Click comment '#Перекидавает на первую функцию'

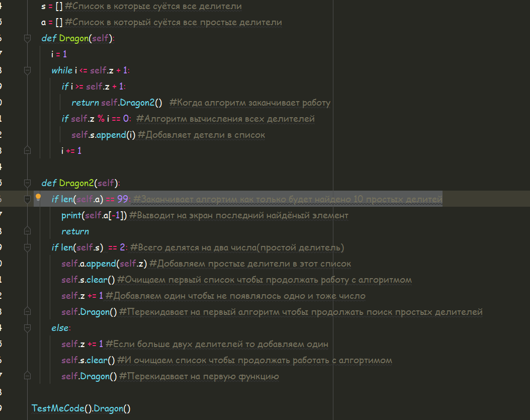(199, 376)
